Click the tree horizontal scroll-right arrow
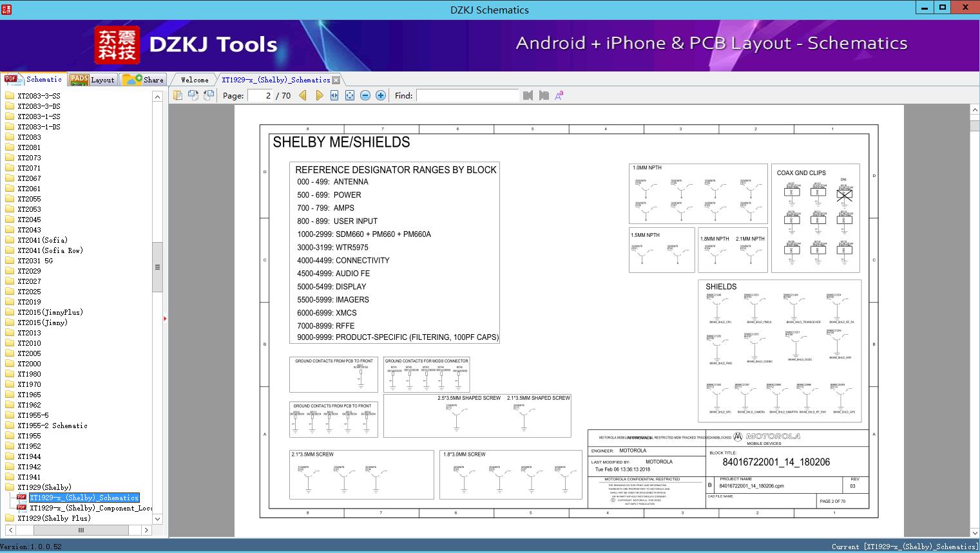This screenshot has width=980, height=553. [146, 530]
